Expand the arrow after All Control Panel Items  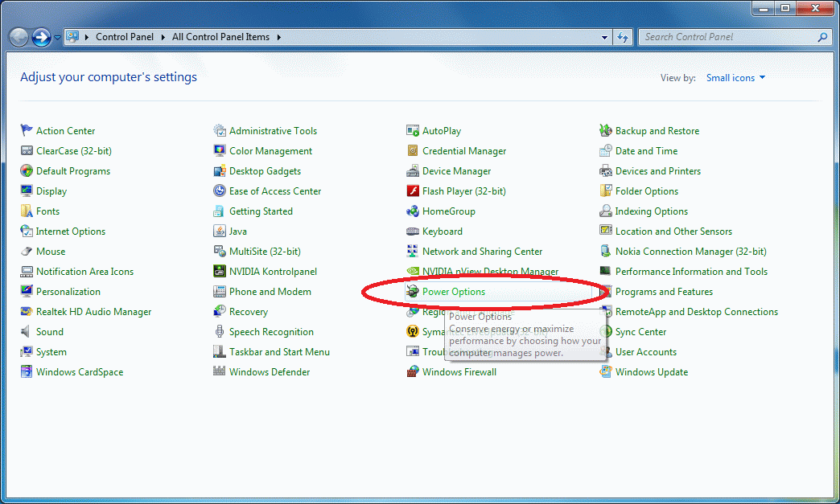point(278,37)
